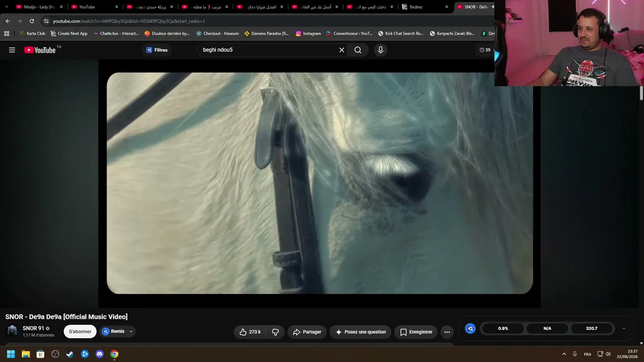This screenshot has height=362, width=644.
Task: Close the Modjo - Lady tab
Action: tap(61, 7)
